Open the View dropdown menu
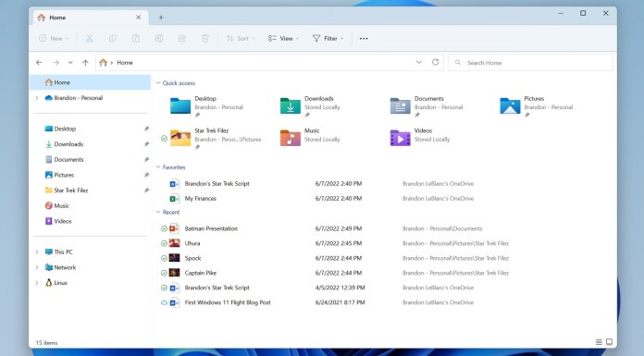 coord(283,39)
